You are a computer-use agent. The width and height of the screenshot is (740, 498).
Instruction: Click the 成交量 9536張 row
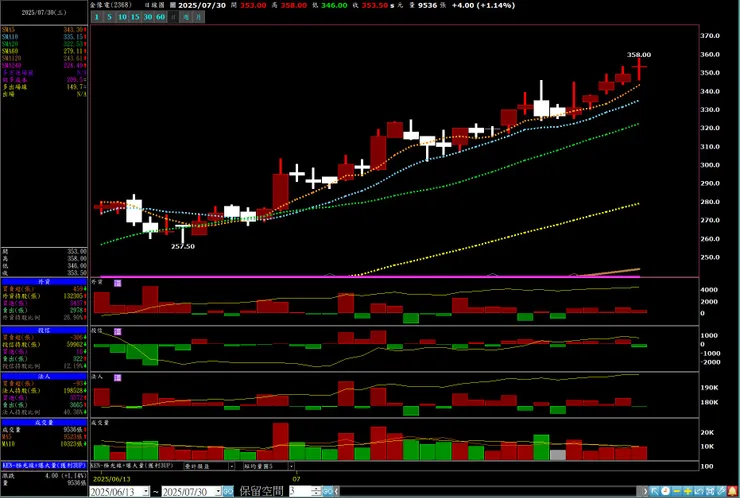(44, 430)
